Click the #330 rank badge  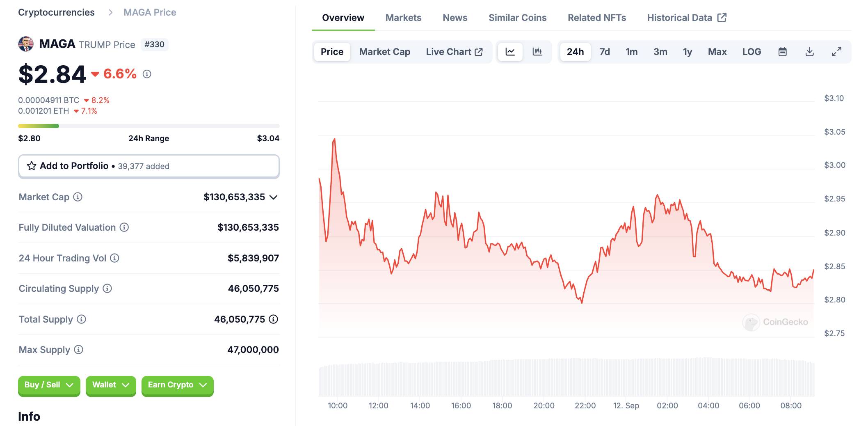pos(155,44)
